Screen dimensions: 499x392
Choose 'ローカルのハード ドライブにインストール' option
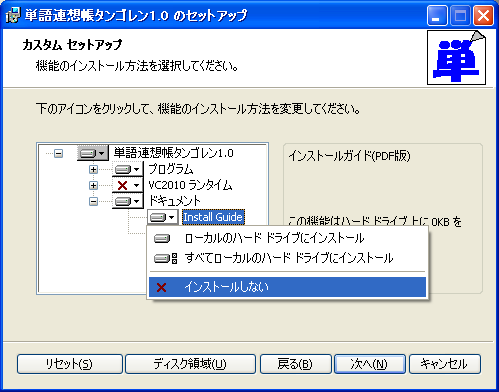click(x=287, y=238)
